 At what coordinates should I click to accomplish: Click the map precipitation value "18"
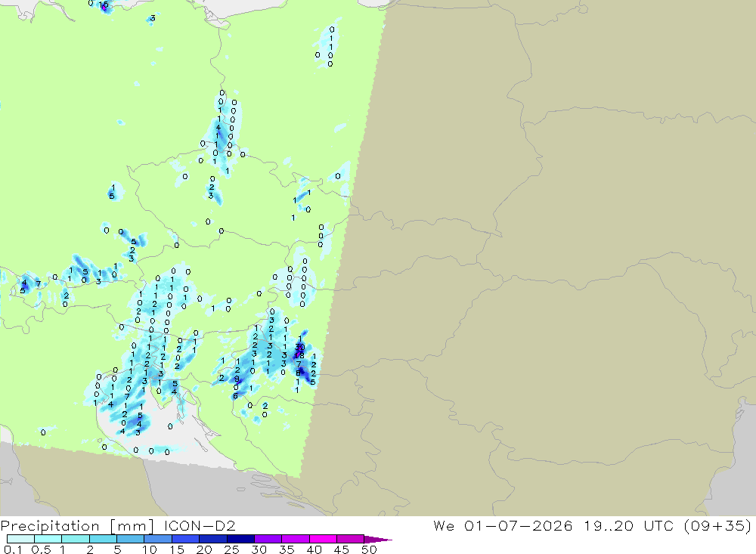[299, 355]
